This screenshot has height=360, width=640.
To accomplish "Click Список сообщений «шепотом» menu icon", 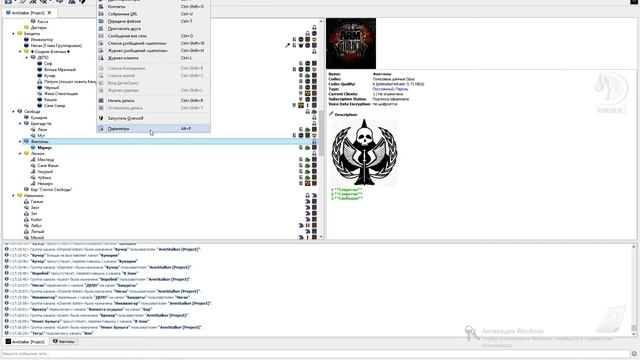I will 101,43.
